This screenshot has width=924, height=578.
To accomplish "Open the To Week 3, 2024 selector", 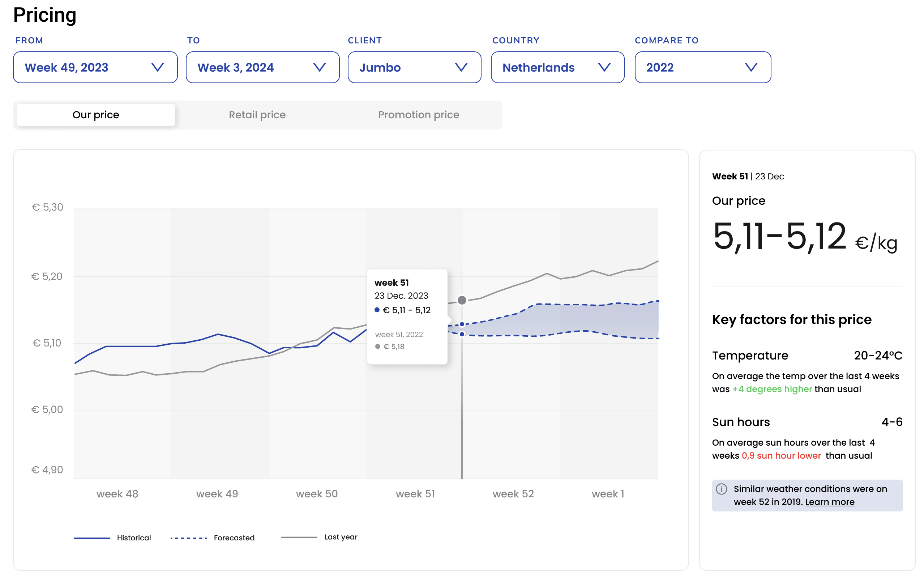I will (x=262, y=67).
